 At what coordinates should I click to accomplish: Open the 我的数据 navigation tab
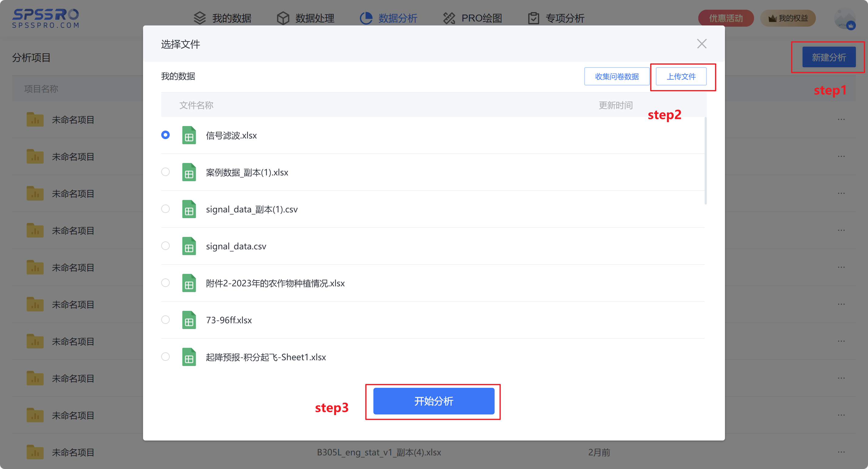point(222,18)
